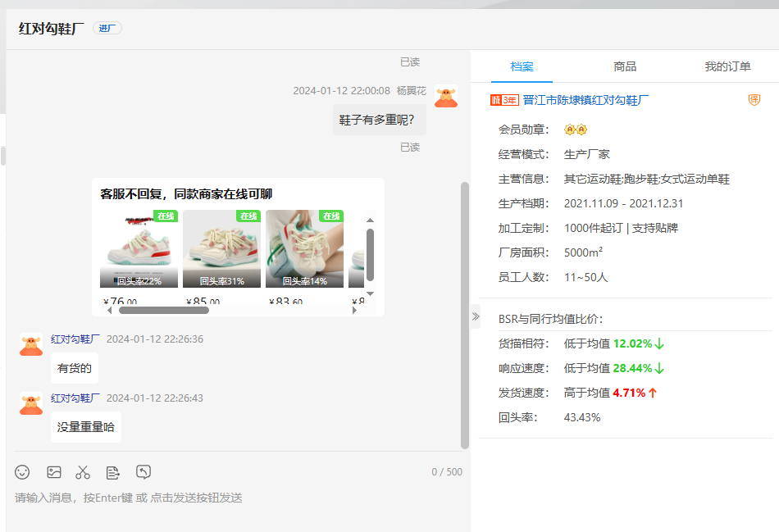Open the emoji picker

click(23, 472)
